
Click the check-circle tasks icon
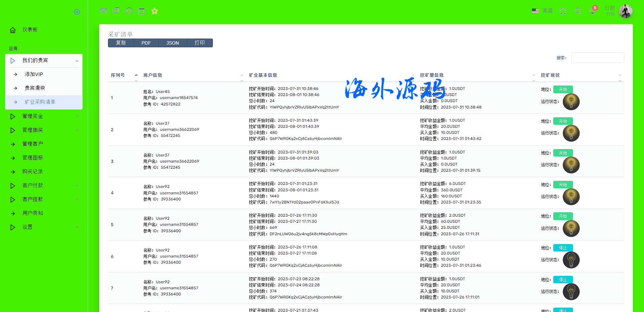(129, 11)
